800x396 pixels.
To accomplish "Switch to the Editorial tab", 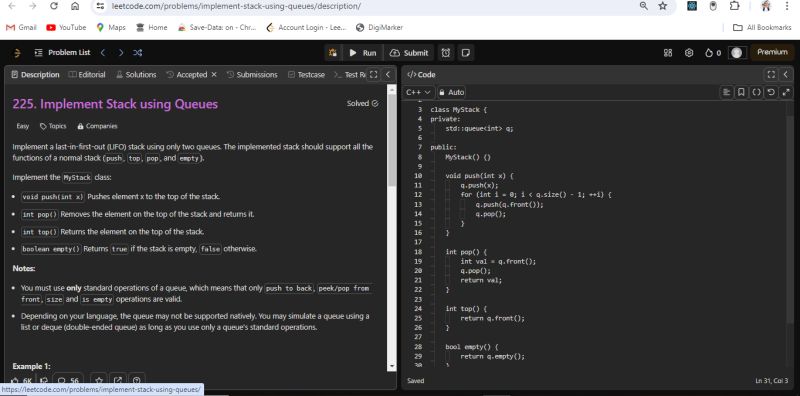I will [x=87, y=75].
